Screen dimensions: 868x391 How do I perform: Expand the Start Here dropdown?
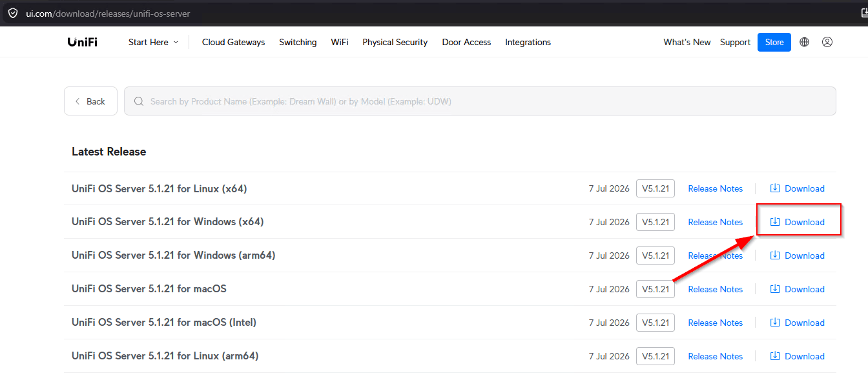point(153,42)
